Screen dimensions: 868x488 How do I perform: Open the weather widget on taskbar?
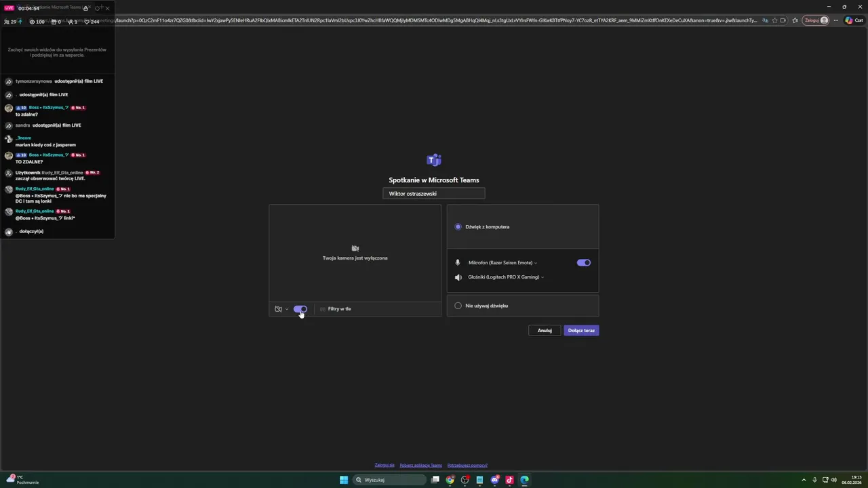[x=24, y=480]
